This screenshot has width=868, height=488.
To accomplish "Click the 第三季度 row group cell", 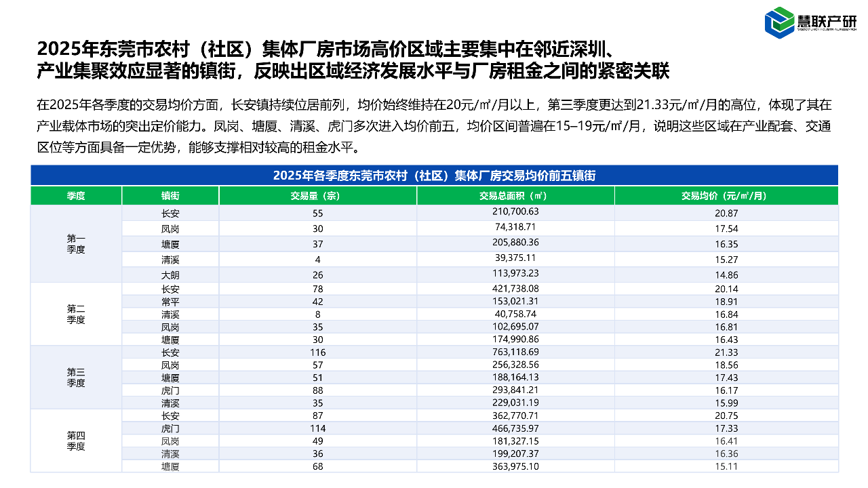I will (x=76, y=378).
